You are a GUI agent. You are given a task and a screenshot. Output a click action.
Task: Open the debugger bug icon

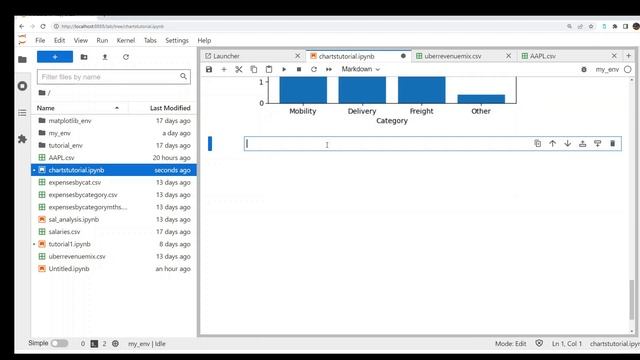[x=584, y=70]
